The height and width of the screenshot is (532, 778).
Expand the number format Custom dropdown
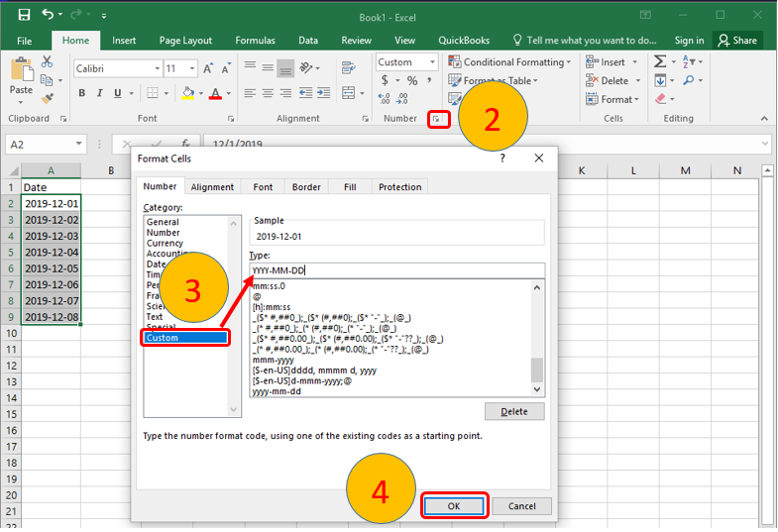432,62
